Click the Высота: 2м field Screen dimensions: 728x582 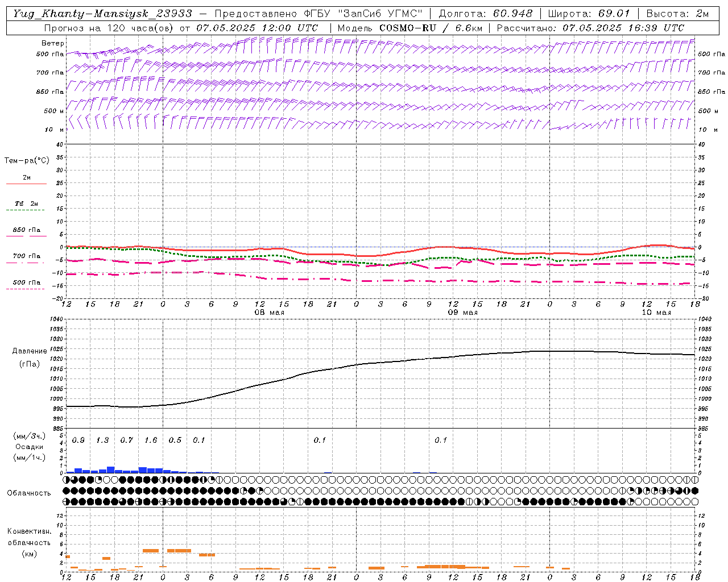click(x=677, y=14)
